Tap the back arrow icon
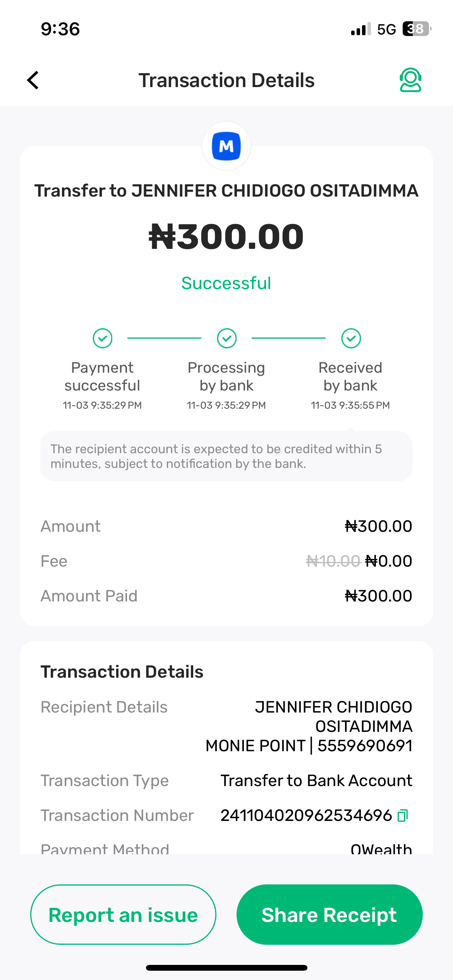 pyautogui.click(x=33, y=80)
